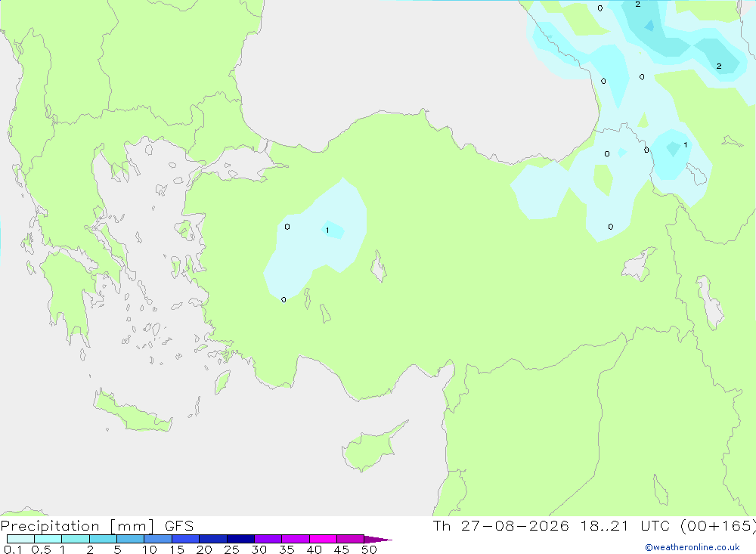The width and height of the screenshot is (756, 554).
Task: Pick the legend swatch between 10 and 15
Action: coord(158,539)
